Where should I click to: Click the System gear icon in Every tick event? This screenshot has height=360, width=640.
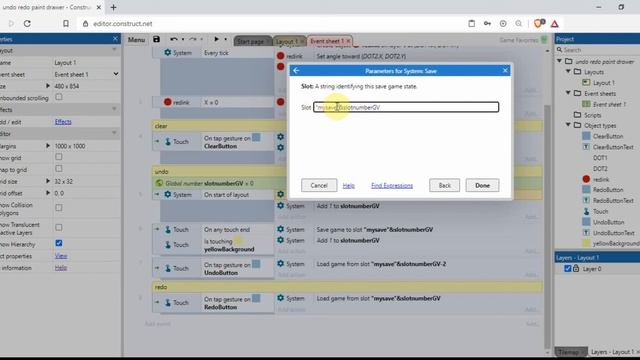[x=168, y=53]
